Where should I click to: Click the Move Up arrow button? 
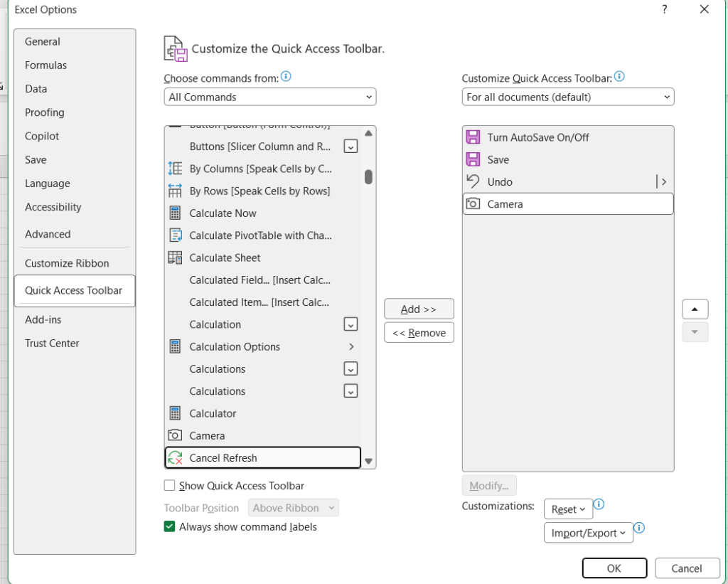[695, 309]
